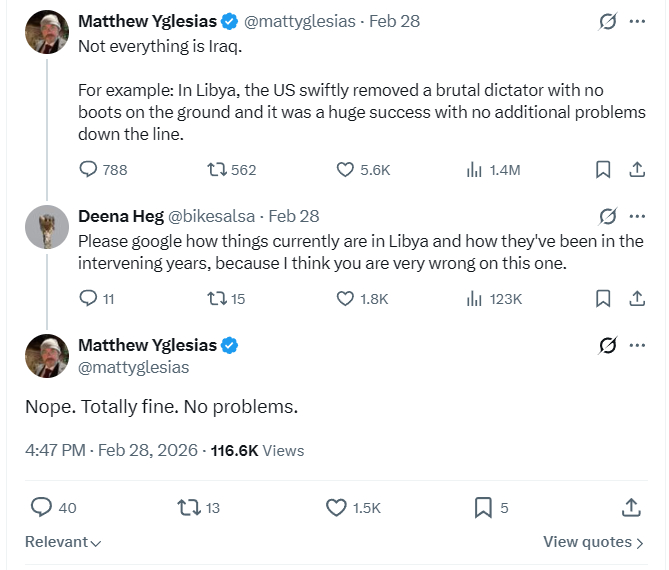Like the main tweet with 1.5K likes

point(337,508)
